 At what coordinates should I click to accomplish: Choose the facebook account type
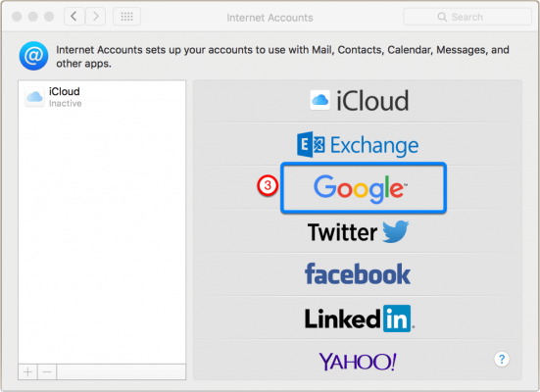(358, 274)
